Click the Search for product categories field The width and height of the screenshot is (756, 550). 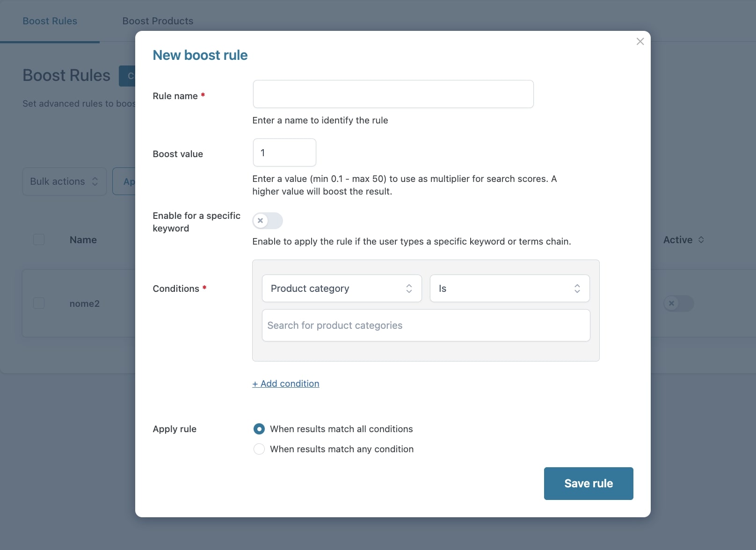426,326
